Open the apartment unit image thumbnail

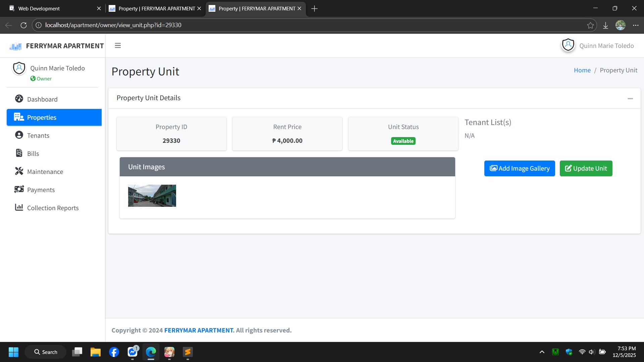[152, 196]
